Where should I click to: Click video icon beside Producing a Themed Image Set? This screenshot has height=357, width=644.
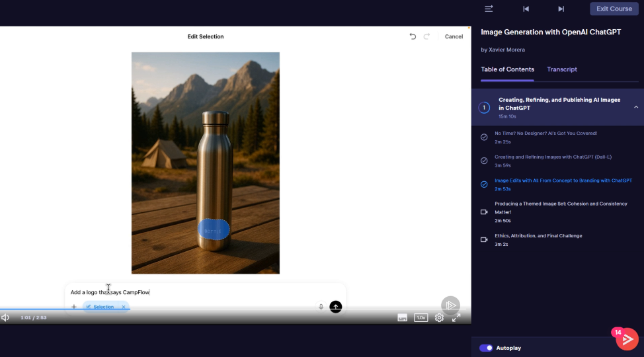[x=484, y=212]
